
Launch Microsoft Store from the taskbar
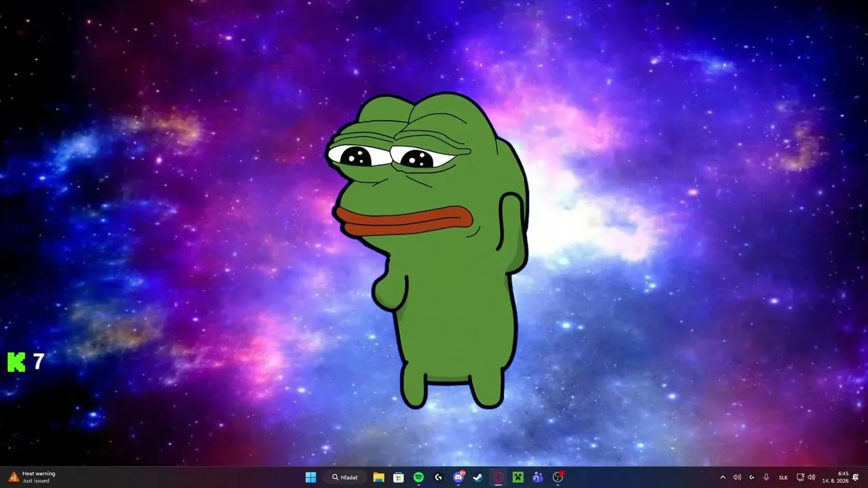click(x=399, y=477)
